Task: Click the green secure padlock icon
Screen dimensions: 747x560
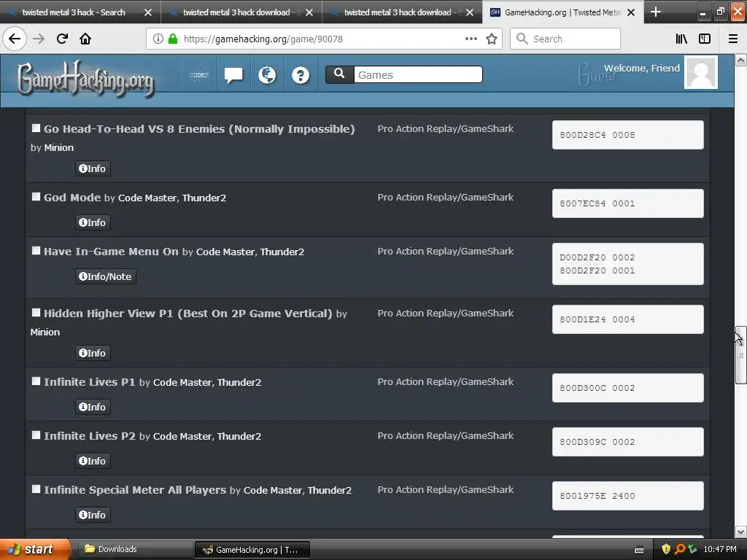Action: pyautogui.click(x=173, y=39)
